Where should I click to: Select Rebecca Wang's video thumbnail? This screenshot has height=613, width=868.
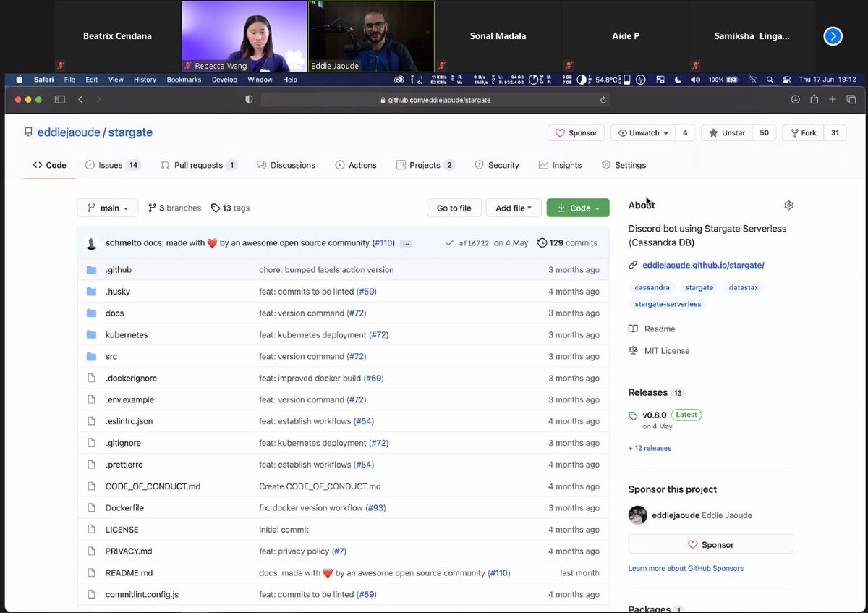click(x=244, y=36)
